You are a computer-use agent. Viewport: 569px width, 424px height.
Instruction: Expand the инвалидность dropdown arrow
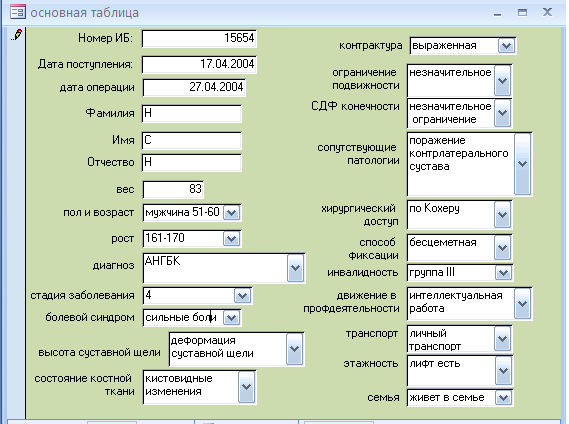[x=503, y=273]
